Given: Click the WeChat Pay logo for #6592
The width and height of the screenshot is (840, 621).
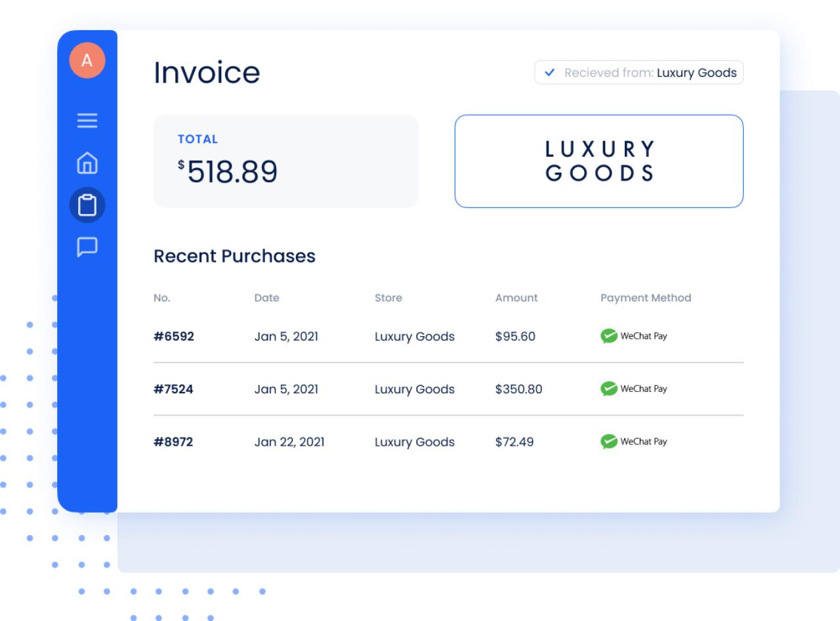Looking at the screenshot, I should coord(633,336).
